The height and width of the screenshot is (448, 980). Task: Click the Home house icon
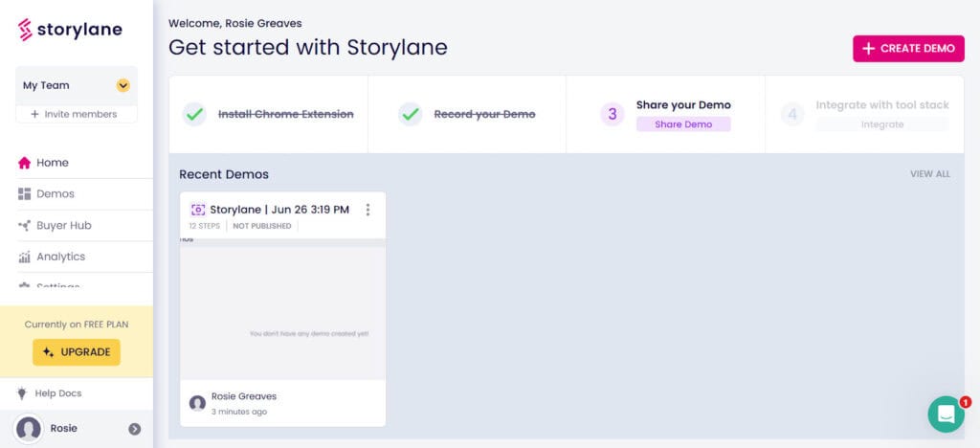pos(24,163)
